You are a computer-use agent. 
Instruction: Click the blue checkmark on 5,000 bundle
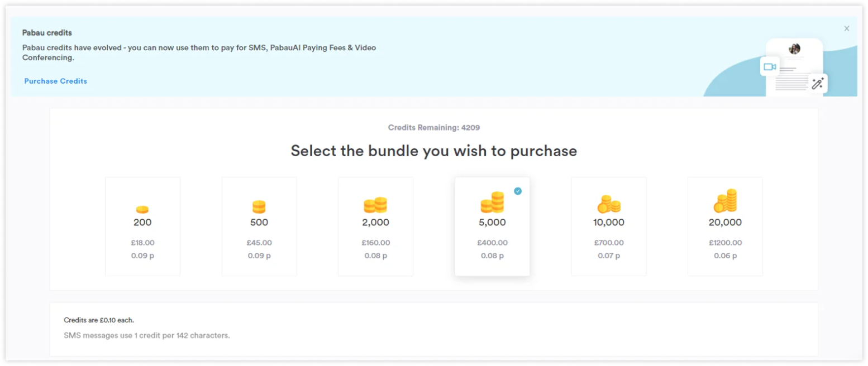pyautogui.click(x=518, y=191)
